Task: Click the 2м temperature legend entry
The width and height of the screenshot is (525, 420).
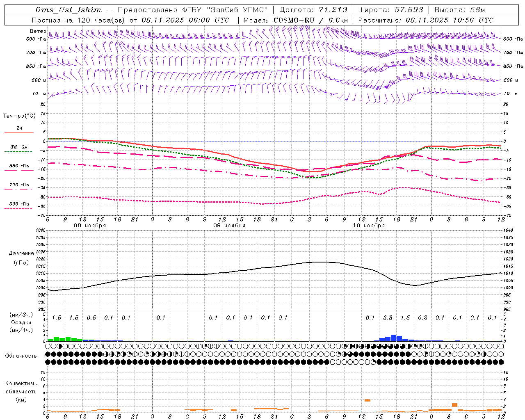Action: click(19, 128)
